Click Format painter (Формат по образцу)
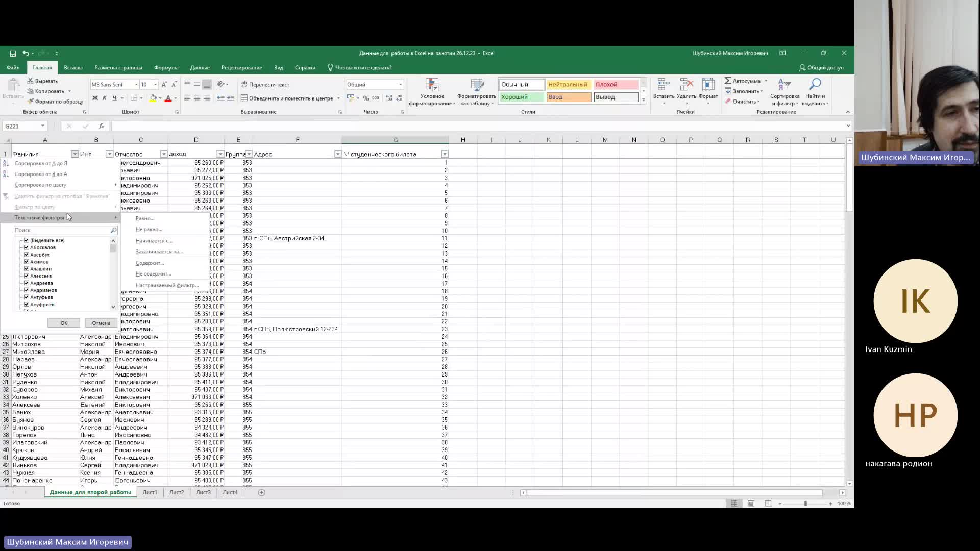Image resolution: width=980 pixels, height=551 pixels. (x=55, y=102)
